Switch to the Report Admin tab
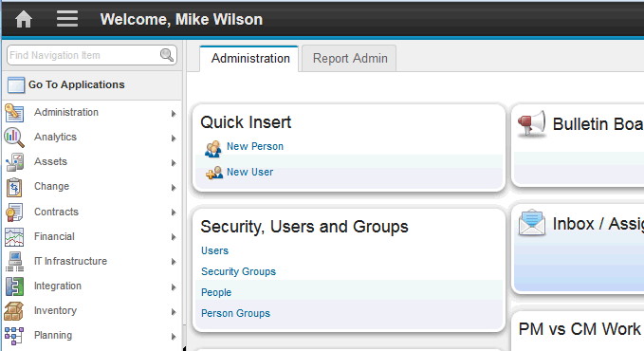The height and width of the screenshot is (351, 644). 350,59
